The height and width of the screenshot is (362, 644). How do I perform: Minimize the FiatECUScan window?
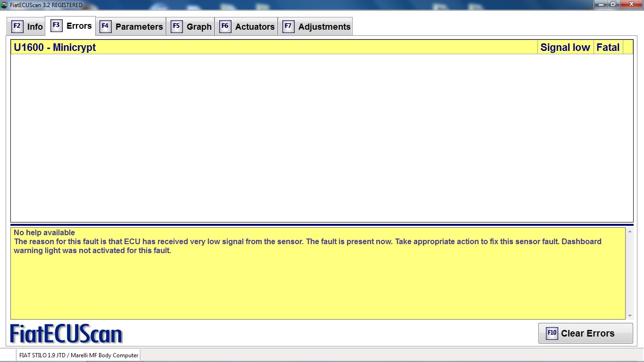pos(601,4)
